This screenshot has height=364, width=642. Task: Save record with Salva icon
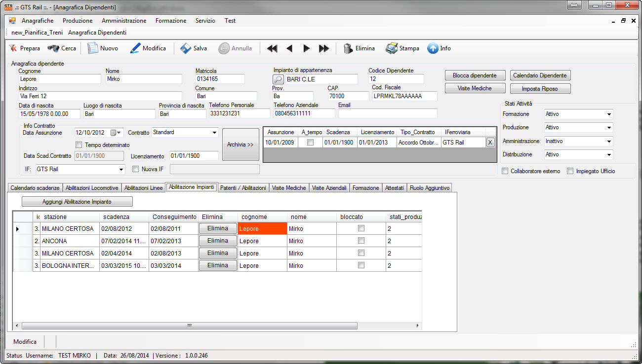click(x=186, y=48)
